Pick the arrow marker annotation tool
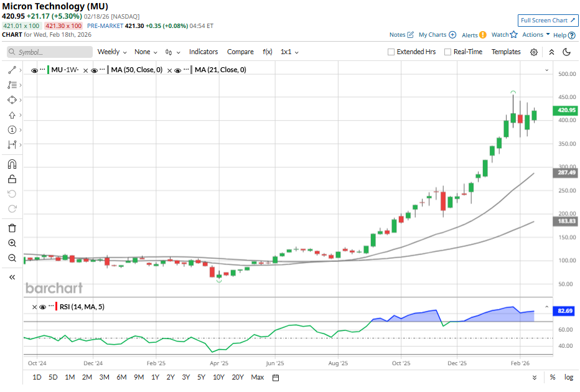The height and width of the screenshot is (392, 580). pos(12,115)
